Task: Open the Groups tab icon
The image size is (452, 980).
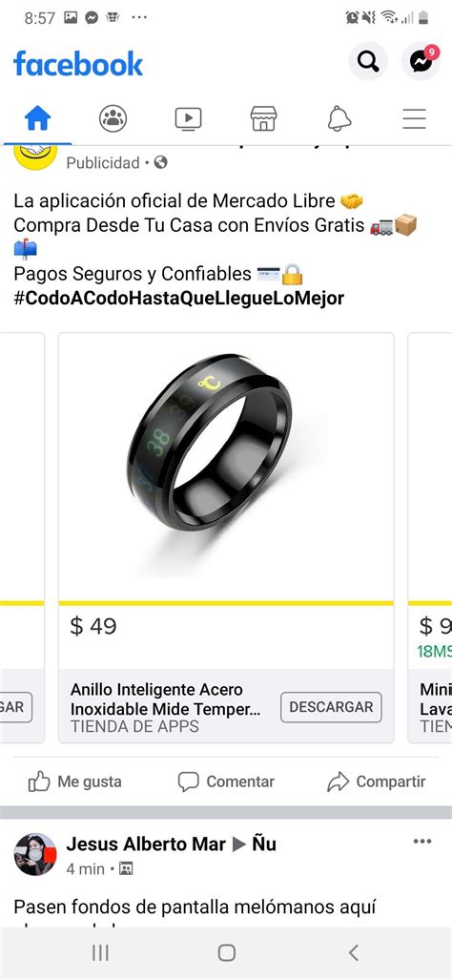Action: (113, 118)
